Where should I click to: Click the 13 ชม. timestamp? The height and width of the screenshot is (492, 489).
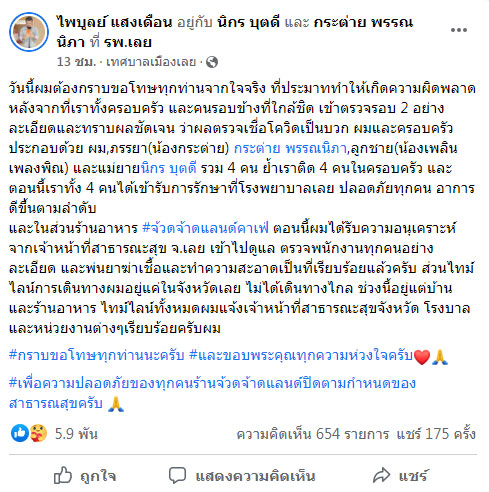pyautogui.click(x=76, y=62)
